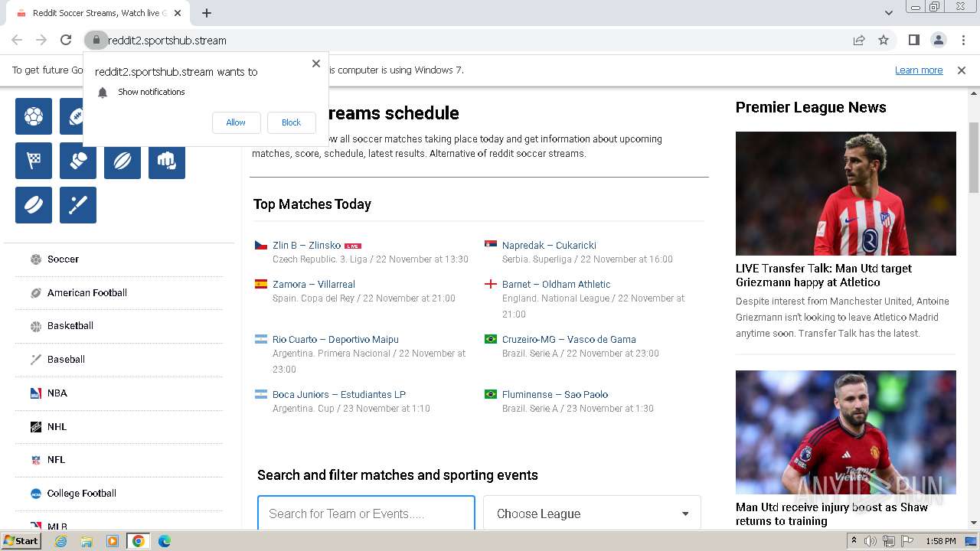Open a new browser tab
Viewport: 980px width, 551px height.
coord(207,13)
